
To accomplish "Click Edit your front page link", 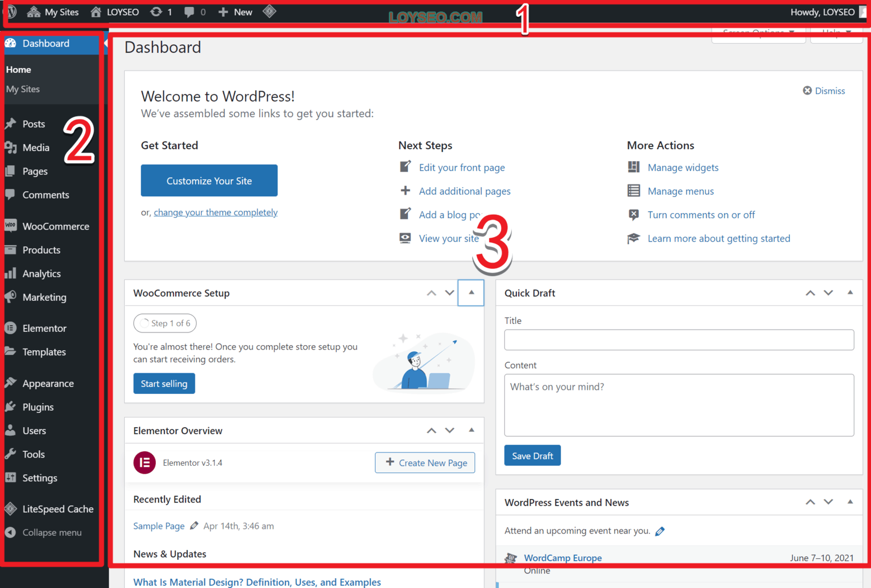I will (462, 168).
